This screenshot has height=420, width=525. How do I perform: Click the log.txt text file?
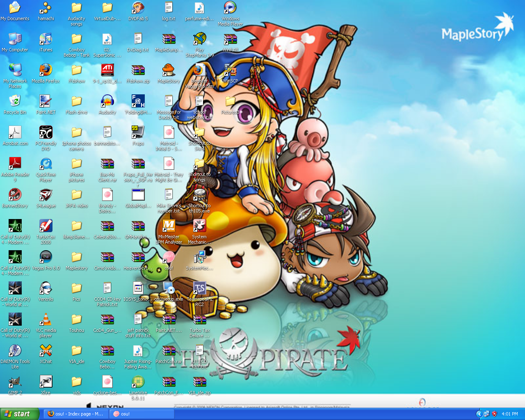(x=169, y=8)
